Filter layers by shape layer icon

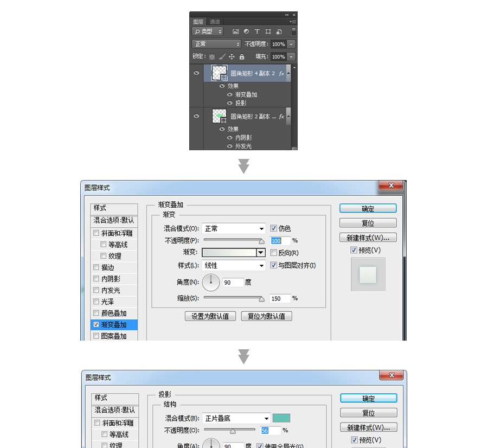point(268,31)
